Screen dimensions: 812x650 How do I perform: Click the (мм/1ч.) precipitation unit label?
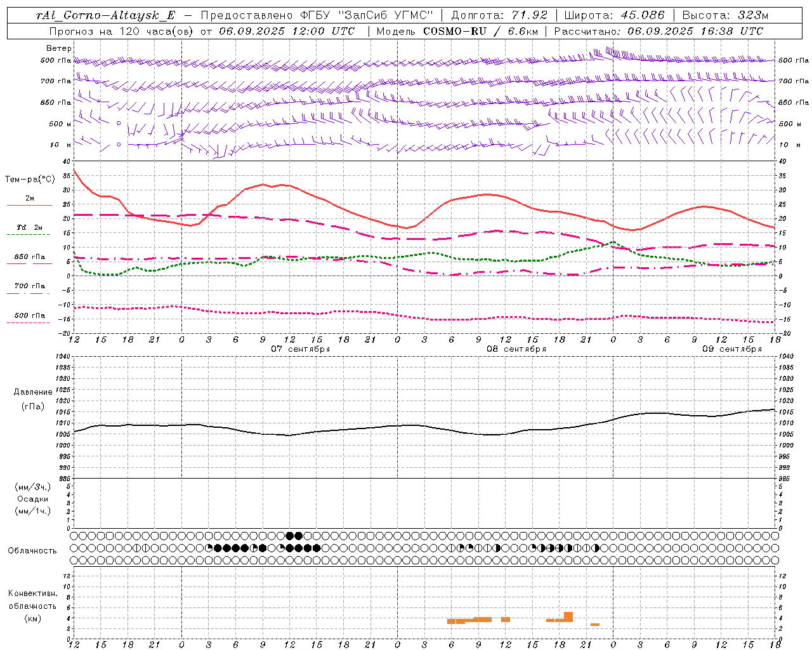pyautogui.click(x=33, y=511)
